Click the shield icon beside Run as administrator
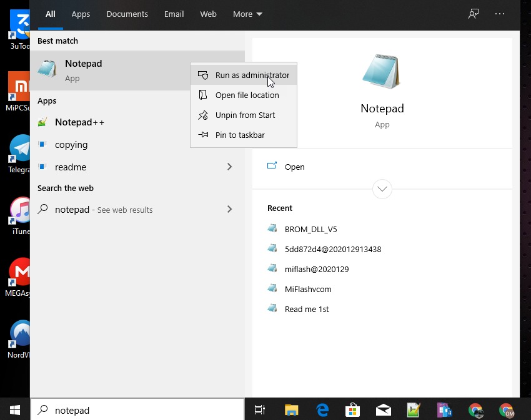Image resolution: width=531 pixels, height=420 pixels. pos(203,75)
